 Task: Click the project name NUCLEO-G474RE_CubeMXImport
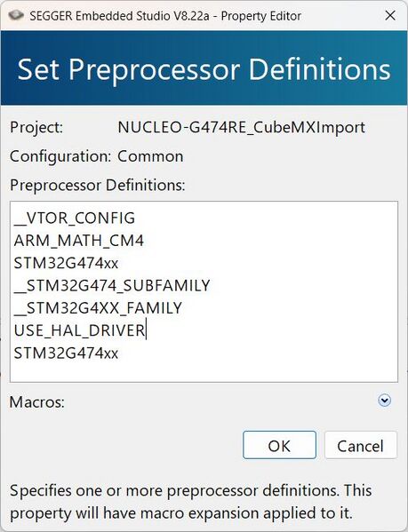coord(242,127)
